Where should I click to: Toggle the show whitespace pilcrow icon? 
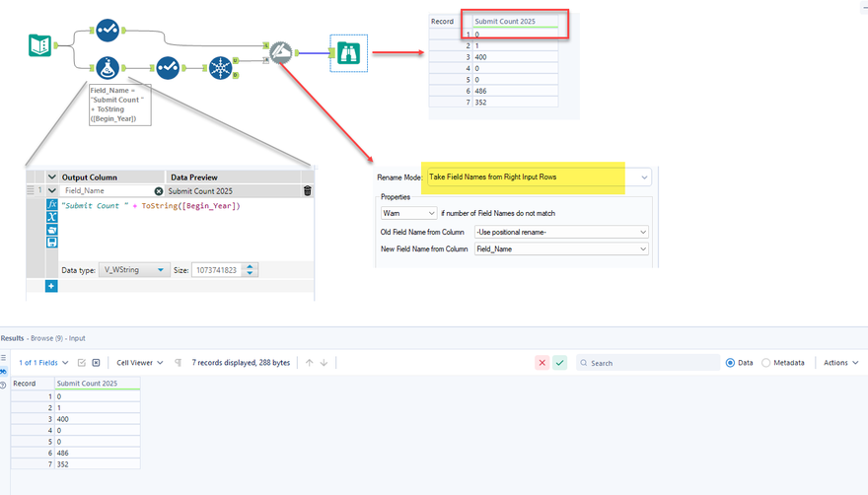coord(179,363)
